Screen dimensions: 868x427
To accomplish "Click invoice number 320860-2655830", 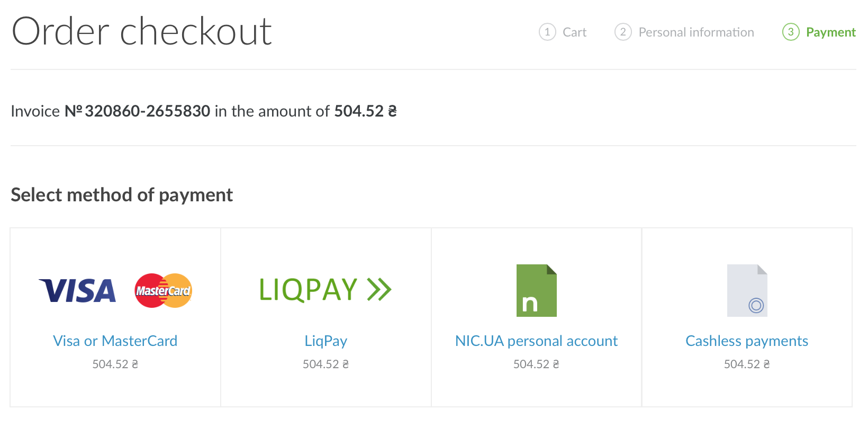I will 147,111.
